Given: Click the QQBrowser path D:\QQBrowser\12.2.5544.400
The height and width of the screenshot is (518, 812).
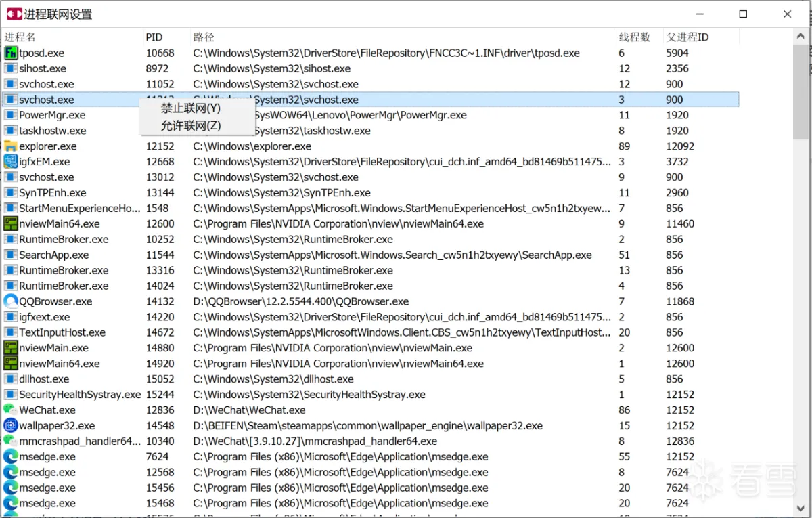Looking at the screenshot, I should click(300, 302).
